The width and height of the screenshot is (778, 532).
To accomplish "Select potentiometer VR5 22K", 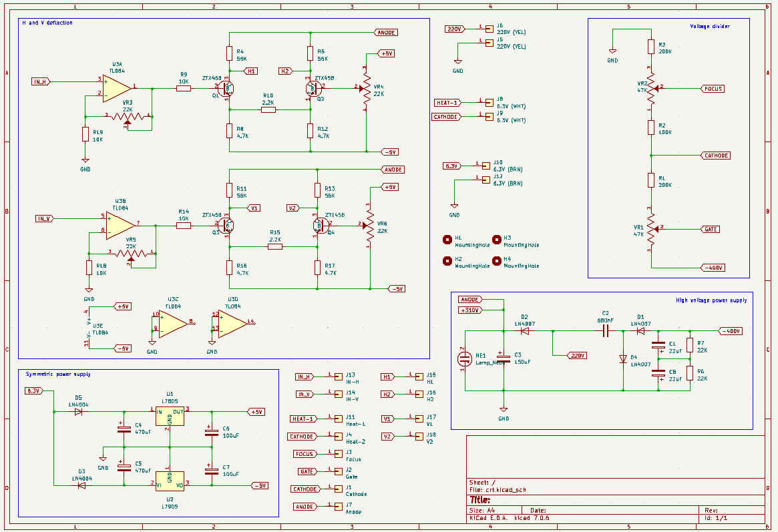I will coord(131,254).
